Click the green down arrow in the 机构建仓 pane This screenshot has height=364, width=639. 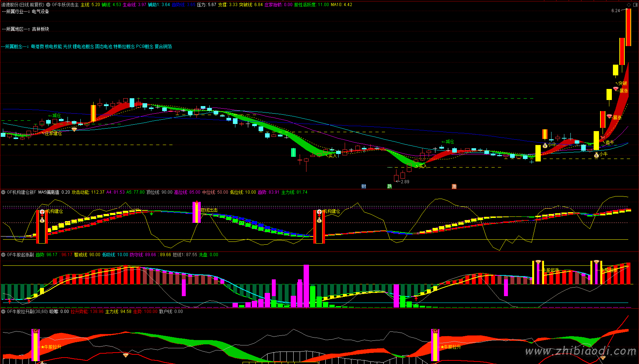click(151, 214)
